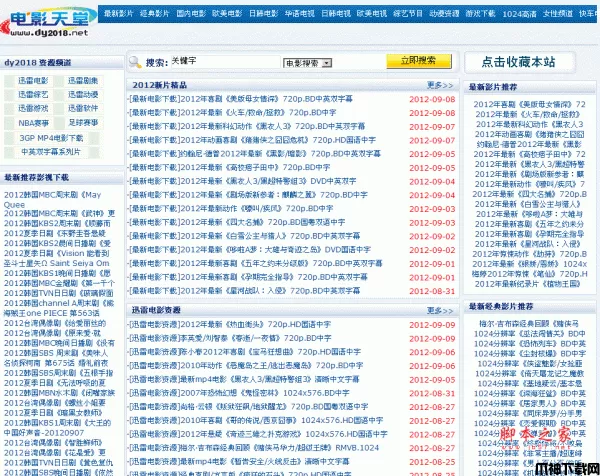This screenshot has width=600, height=476.
Task: Open center entry 2012年最新科幻动作《黑衣人3》 720p
Action: [247, 126]
